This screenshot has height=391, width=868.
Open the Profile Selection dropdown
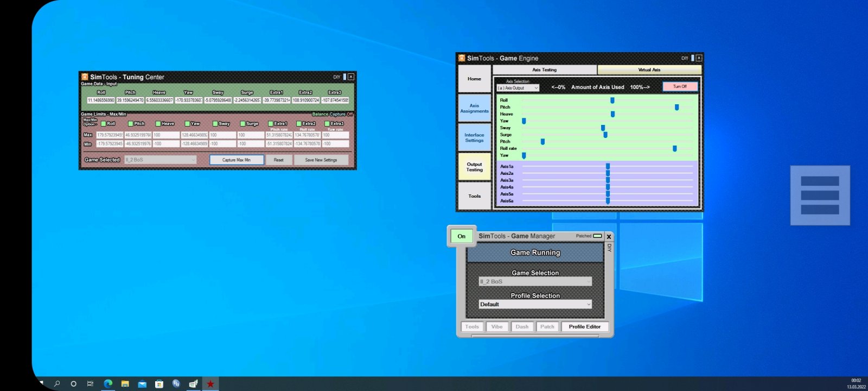click(535, 304)
